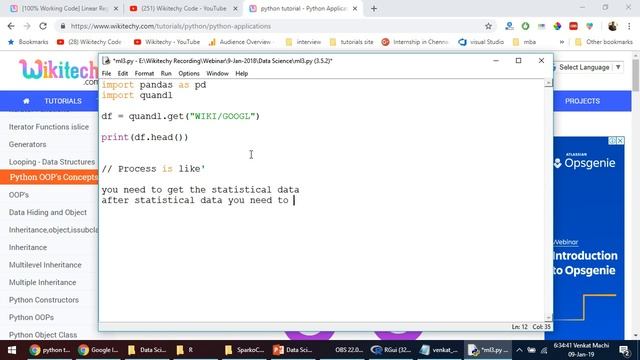The height and width of the screenshot is (360, 640).
Task: Open the RGui taskbar item
Action: (x=391, y=350)
